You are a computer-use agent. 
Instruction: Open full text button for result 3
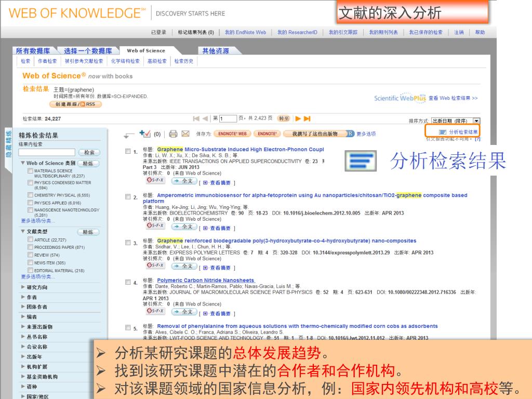click(x=184, y=267)
